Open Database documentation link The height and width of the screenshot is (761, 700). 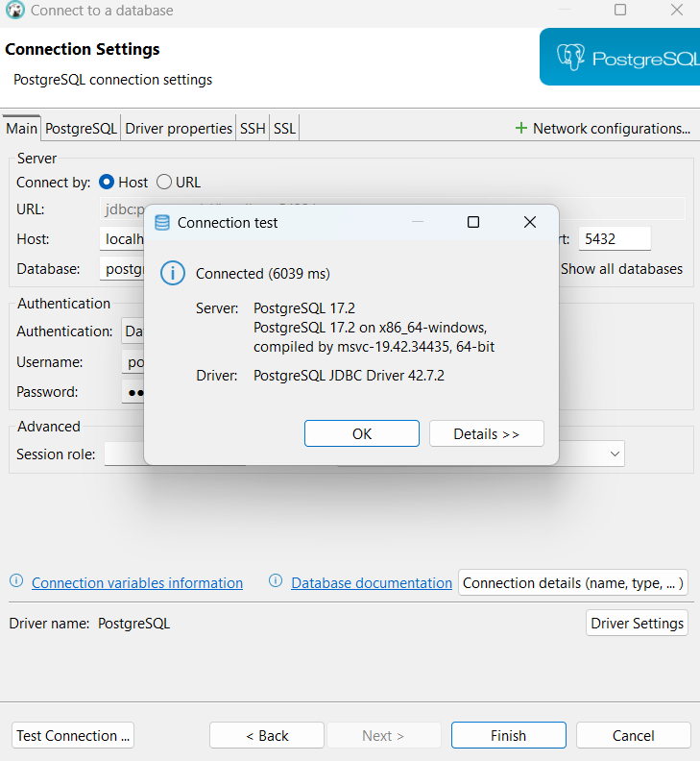pos(372,583)
